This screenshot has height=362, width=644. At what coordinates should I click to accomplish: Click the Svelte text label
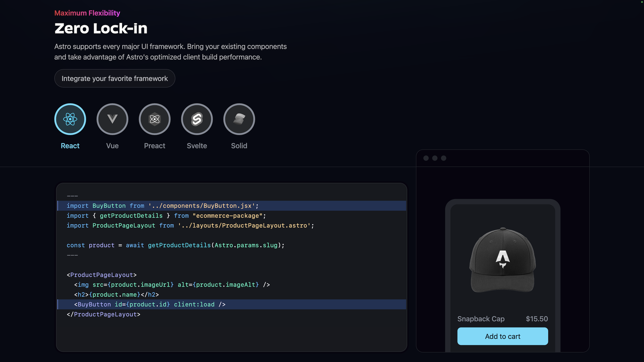pyautogui.click(x=197, y=146)
